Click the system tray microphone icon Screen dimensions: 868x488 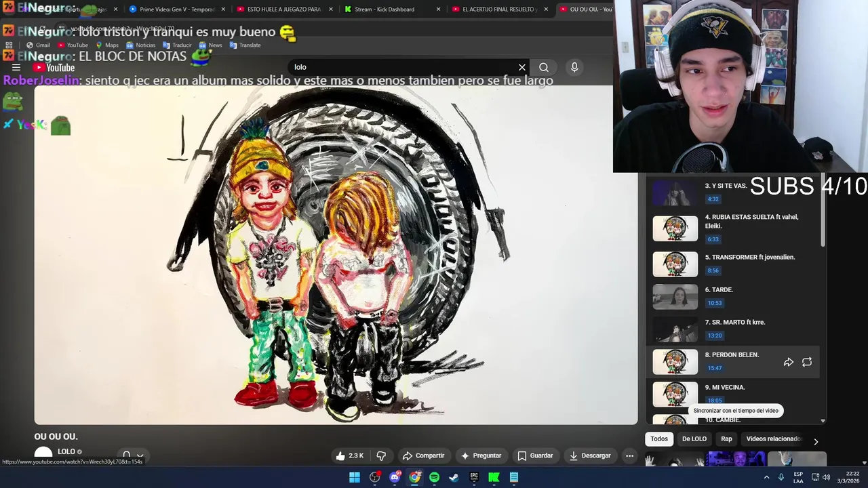coord(781,477)
